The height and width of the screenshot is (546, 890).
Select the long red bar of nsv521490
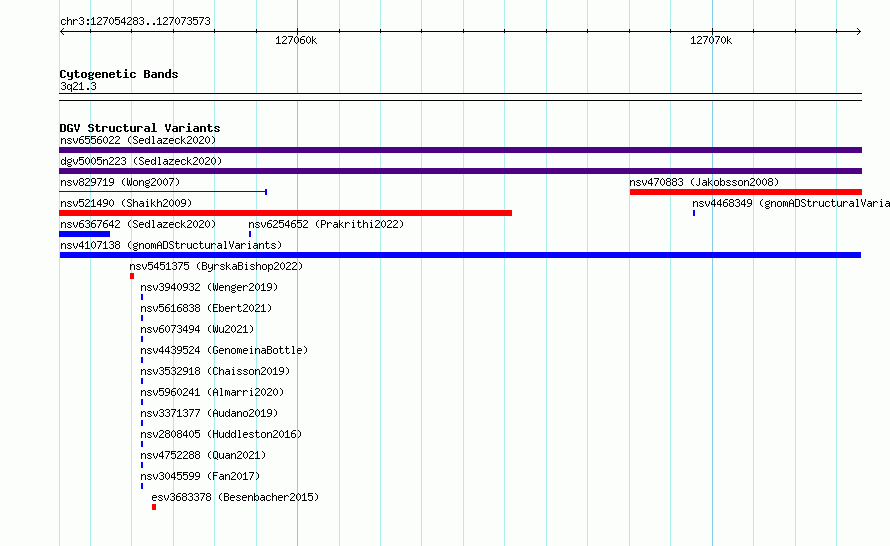tap(286, 213)
